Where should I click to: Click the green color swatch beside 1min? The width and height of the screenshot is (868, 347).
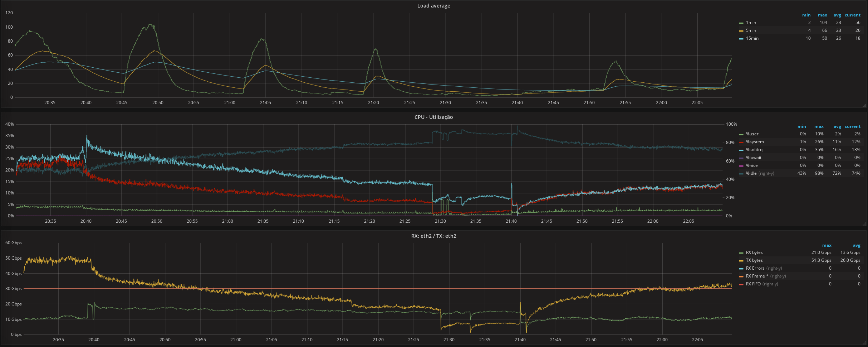[741, 23]
